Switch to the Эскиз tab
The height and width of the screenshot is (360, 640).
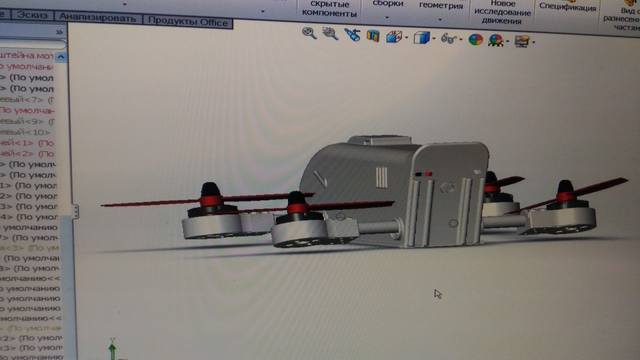[x=31, y=15]
